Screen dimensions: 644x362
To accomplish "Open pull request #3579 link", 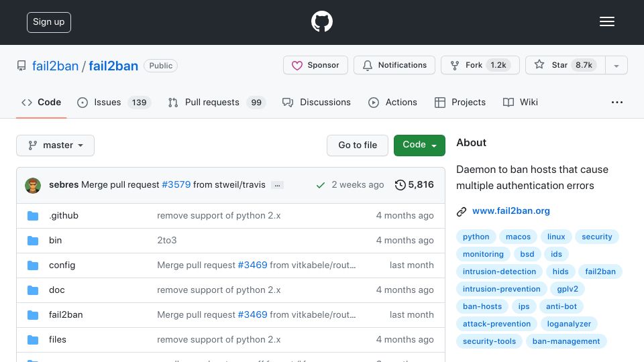I will pos(176,185).
